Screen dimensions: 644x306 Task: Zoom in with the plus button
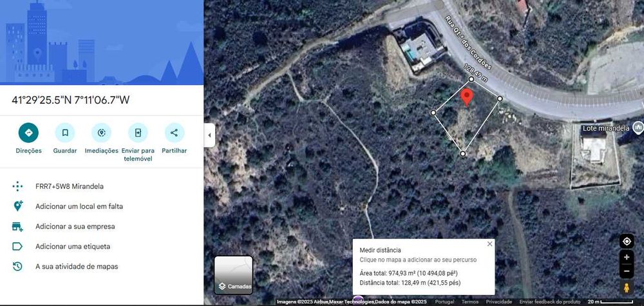(x=627, y=257)
